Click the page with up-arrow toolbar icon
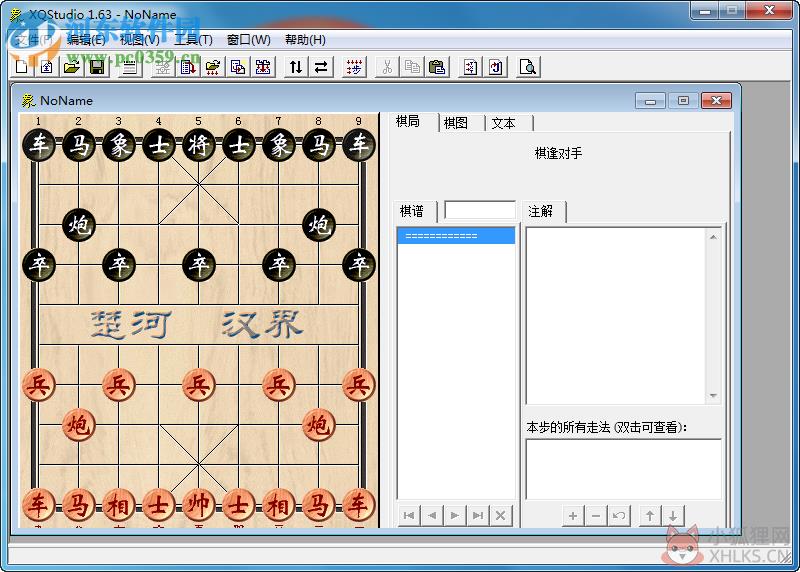This screenshot has height=572, width=800. [x=47, y=67]
